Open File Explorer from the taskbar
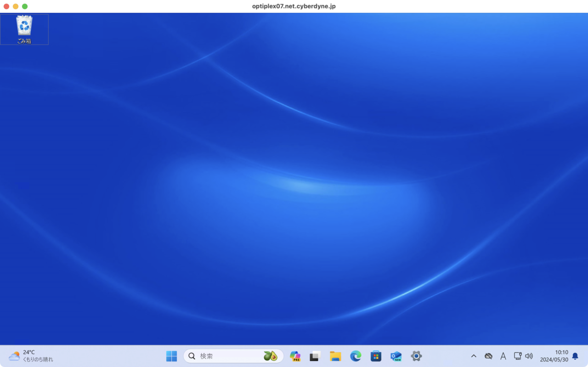Image resolution: width=588 pixels, height=367 pixels. click(335, 356)
